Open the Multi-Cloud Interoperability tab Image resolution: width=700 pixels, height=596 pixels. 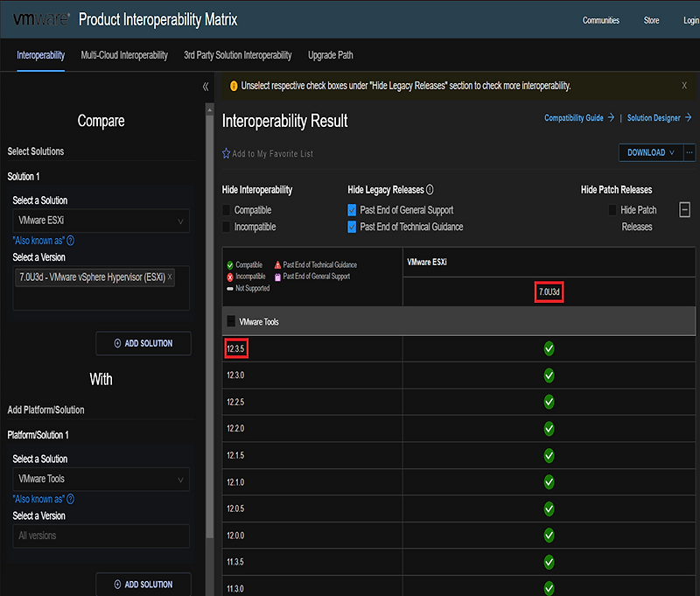point(124,54)
